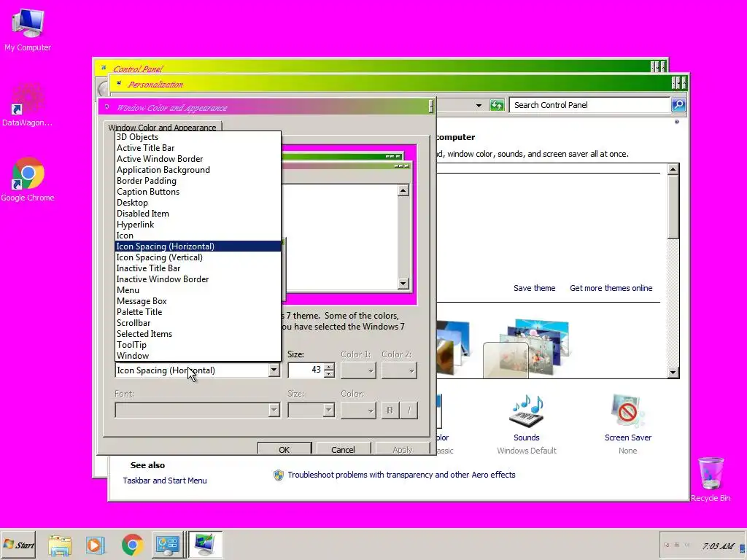Switch to the Personalization taskbar item
The width and height of the screenshot is (747, 560).
tap(205, 545)
